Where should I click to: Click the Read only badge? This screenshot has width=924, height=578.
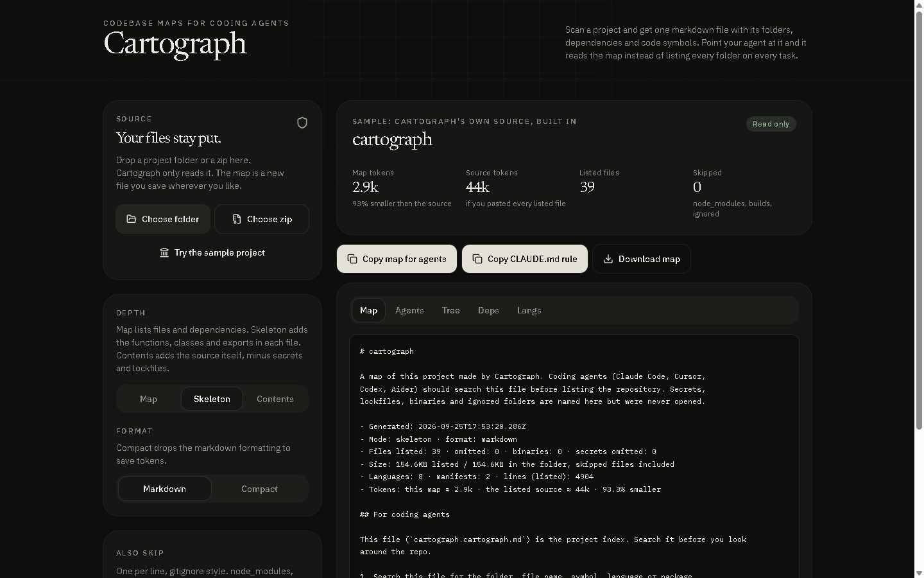[771, 124]
